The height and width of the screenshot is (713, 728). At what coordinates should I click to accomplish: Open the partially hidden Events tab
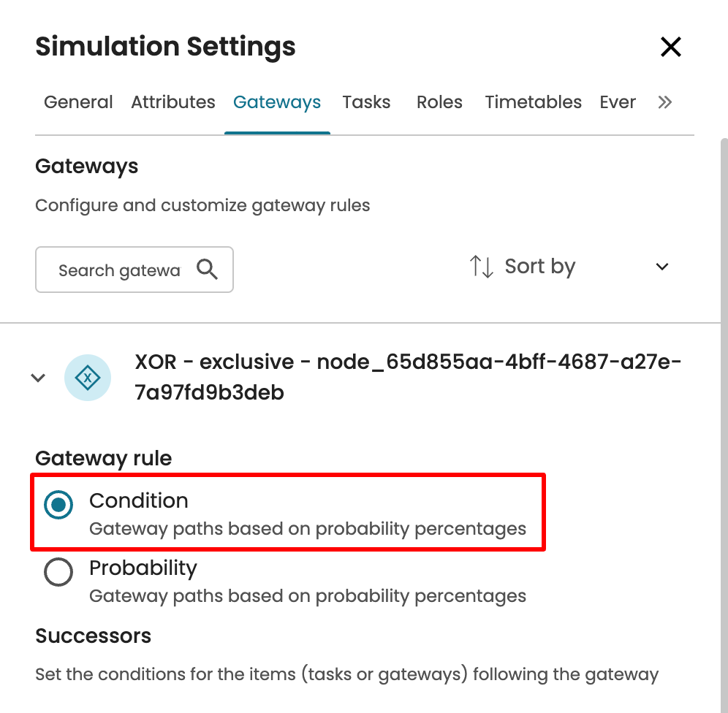pyautogui.click(x=618, y=102)
